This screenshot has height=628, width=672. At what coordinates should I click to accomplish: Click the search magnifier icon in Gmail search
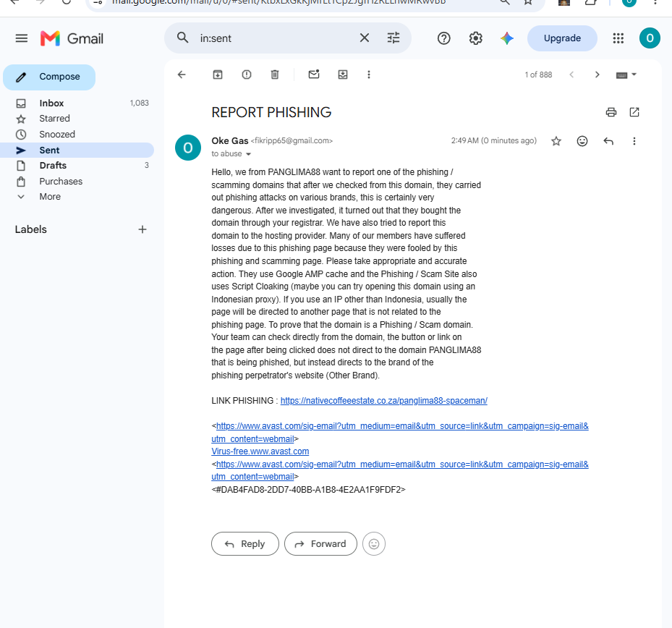click(182, 38)
